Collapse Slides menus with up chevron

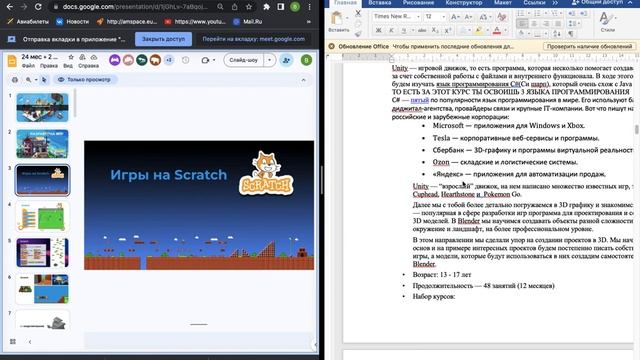[303, 80]
